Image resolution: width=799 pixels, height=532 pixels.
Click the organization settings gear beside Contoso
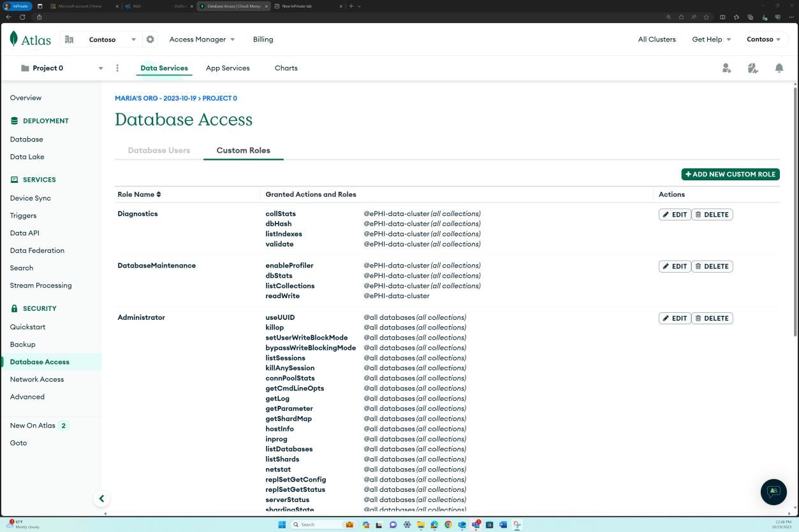point(149,39)
